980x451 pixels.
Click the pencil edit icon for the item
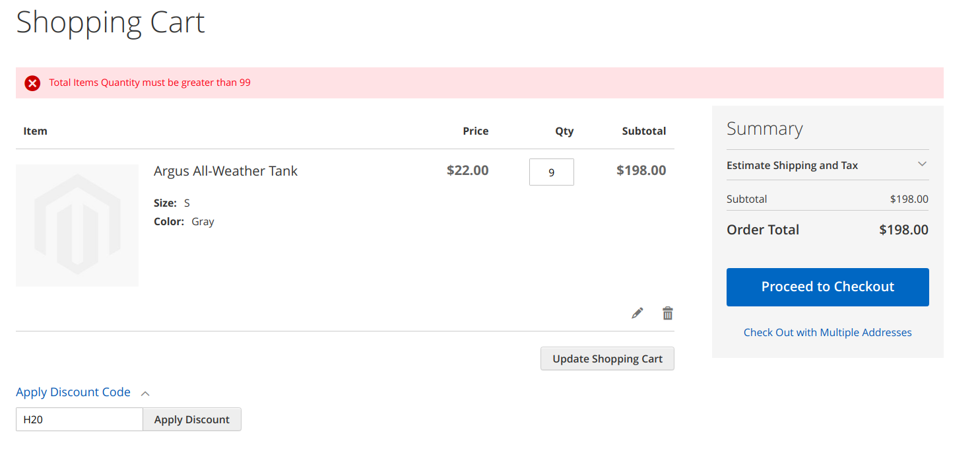[x=637, y=313]
